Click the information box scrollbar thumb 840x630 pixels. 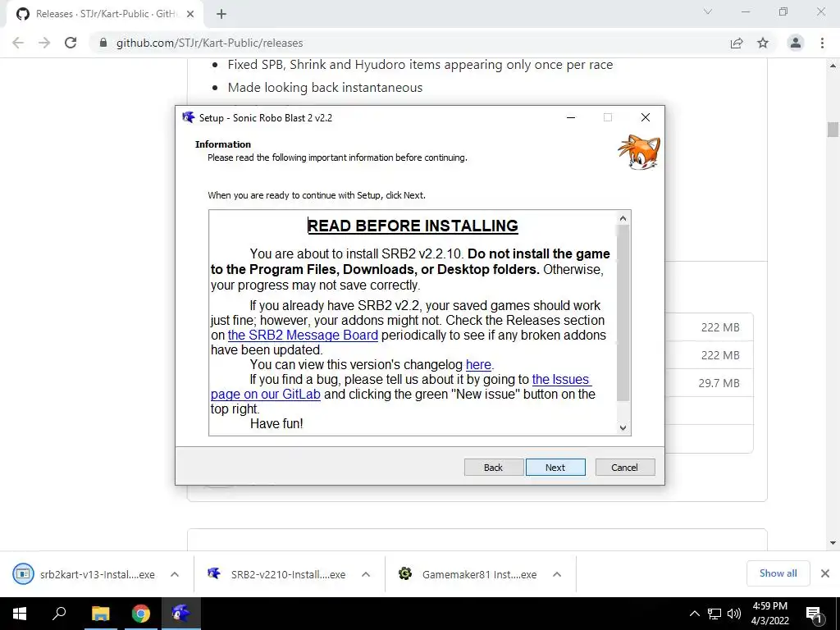click(x=623, y=313)
